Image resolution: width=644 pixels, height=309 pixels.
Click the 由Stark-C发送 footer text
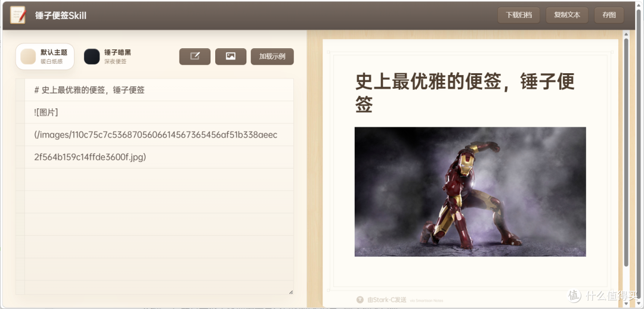(387, 300)
